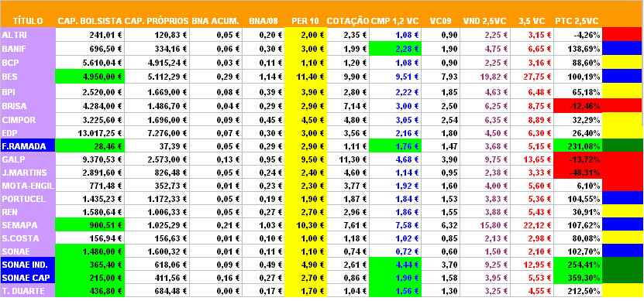This screenshot has height=301, width=644.
Task: Select PER 10 value 11,40 € for BES
Action: click(305, 77)
